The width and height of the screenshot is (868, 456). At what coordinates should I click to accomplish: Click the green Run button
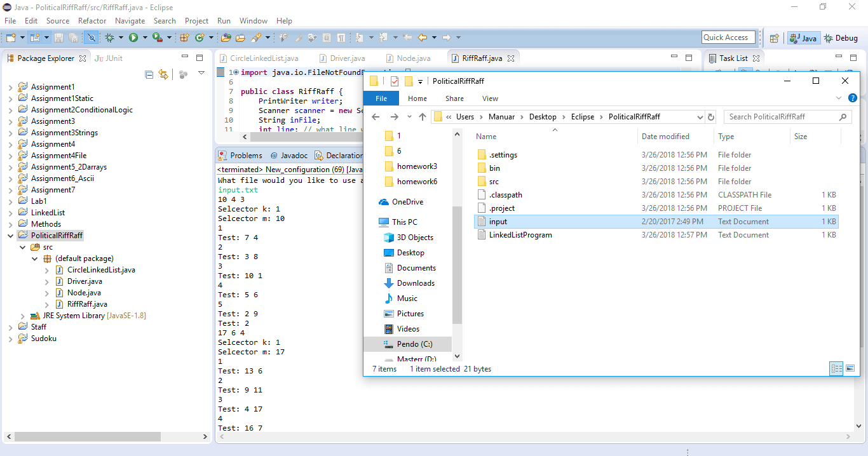[133, 37]
